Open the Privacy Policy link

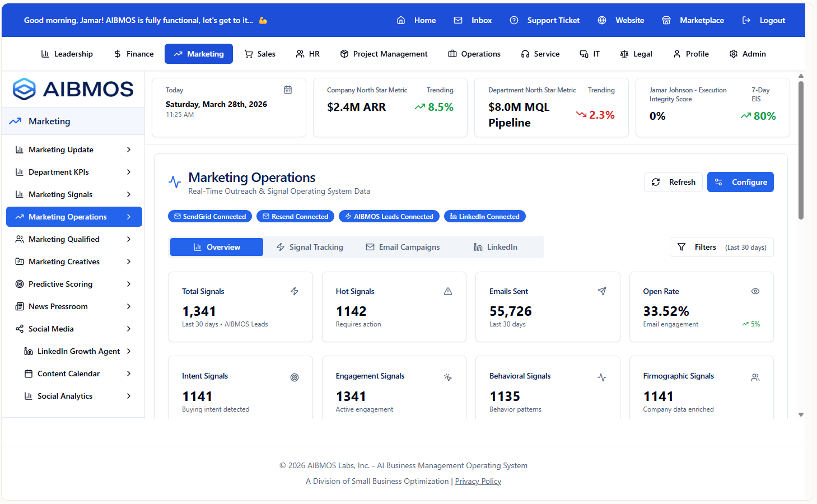tap(478, 481)
